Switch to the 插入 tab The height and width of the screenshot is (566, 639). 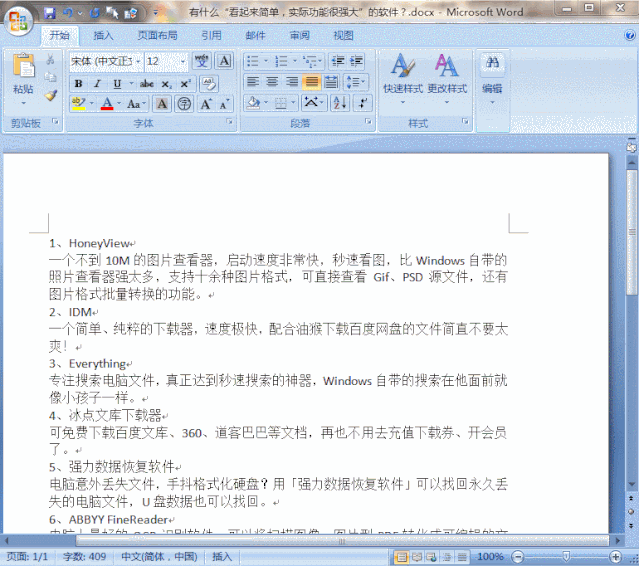(103, 36)
